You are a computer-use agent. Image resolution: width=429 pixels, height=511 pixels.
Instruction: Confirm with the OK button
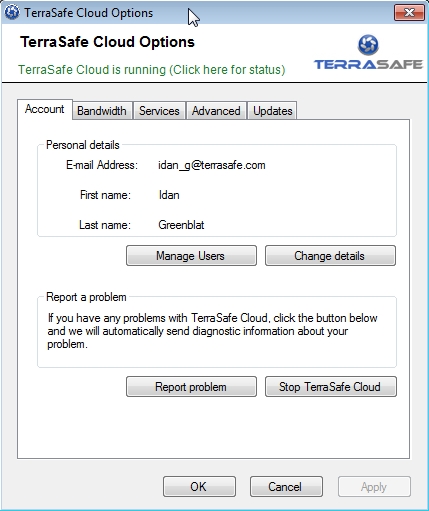click(199, 487)
